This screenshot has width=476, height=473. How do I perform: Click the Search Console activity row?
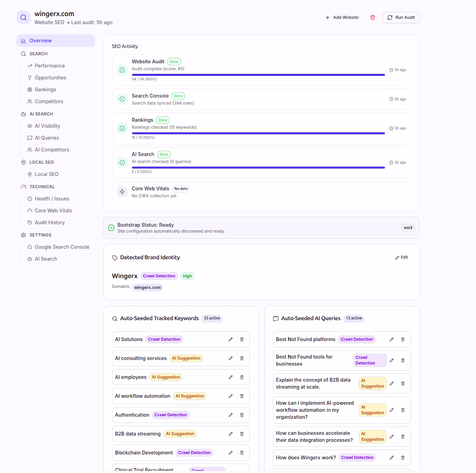pos(261,99)
